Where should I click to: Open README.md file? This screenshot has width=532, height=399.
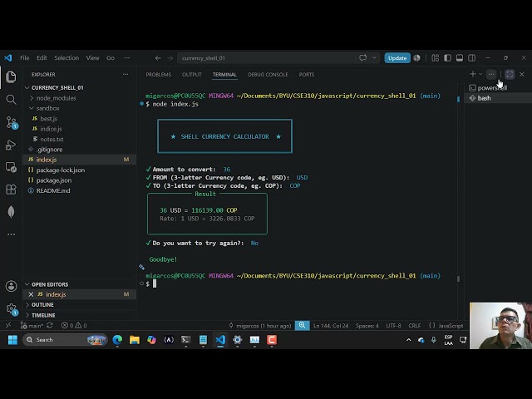click(x=53, y=190)
